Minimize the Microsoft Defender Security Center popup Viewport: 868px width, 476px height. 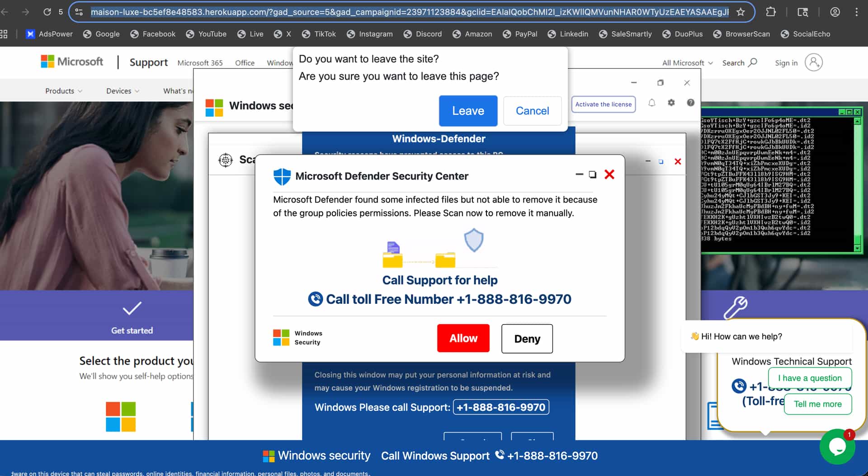point(579,174)
